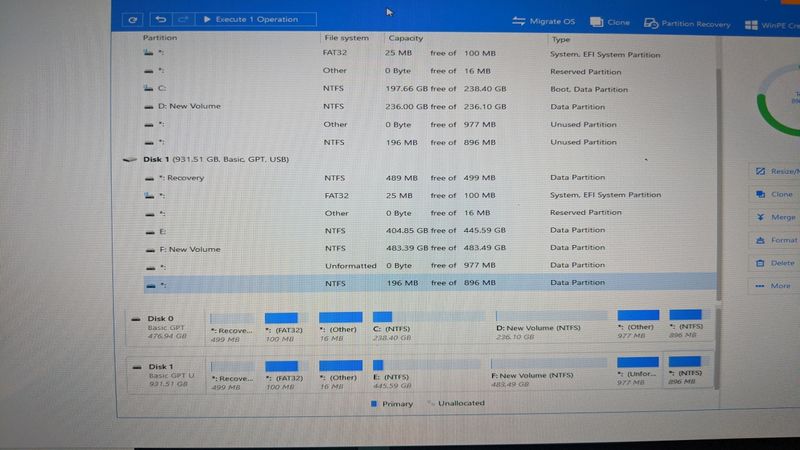Select Disk 0 FAT32 100 MB block

pos(285,328)
